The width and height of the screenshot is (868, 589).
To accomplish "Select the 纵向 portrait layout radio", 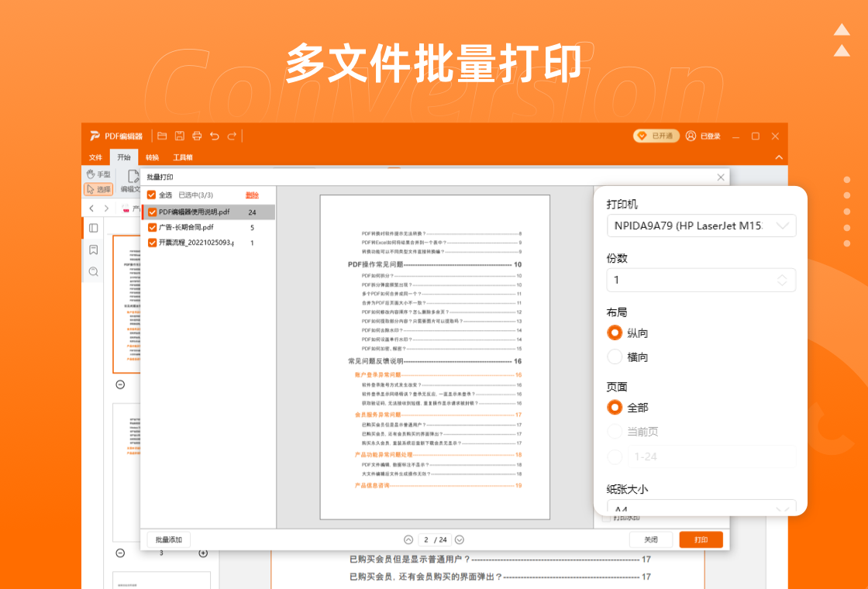I will [615, 332].
